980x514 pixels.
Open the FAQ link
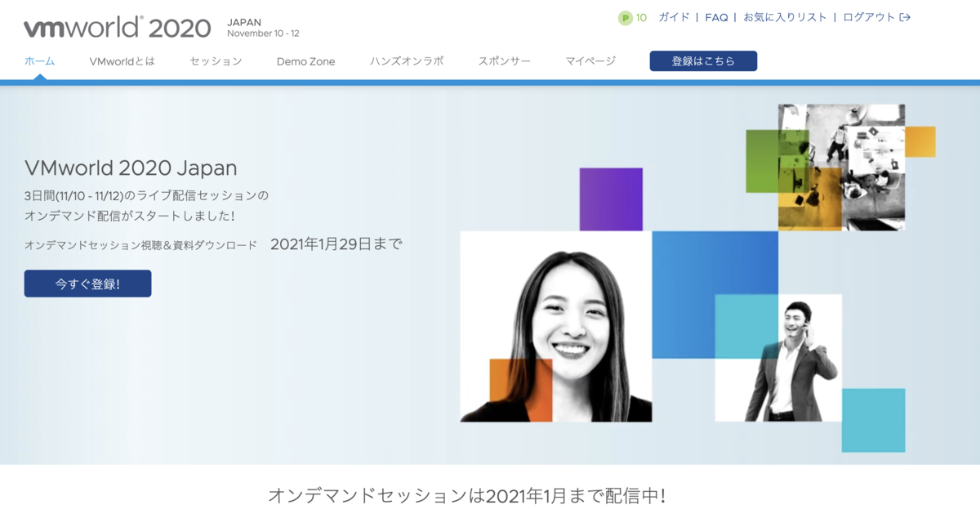(716, 17)
